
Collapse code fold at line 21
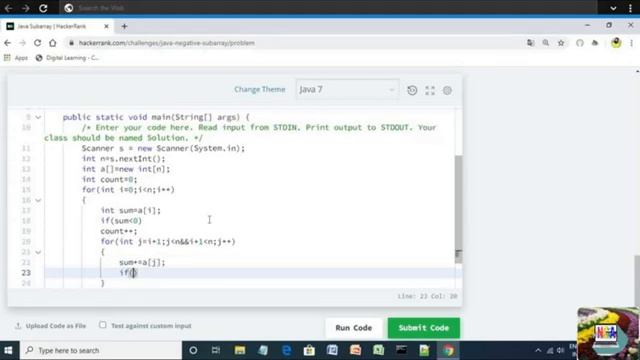(x=38, y=252)
